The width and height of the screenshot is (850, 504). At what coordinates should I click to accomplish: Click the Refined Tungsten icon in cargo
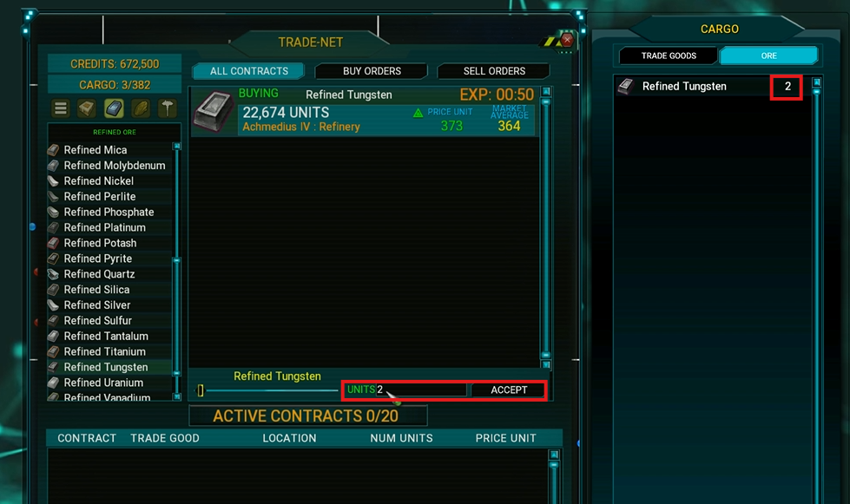(x=626, y=86)
